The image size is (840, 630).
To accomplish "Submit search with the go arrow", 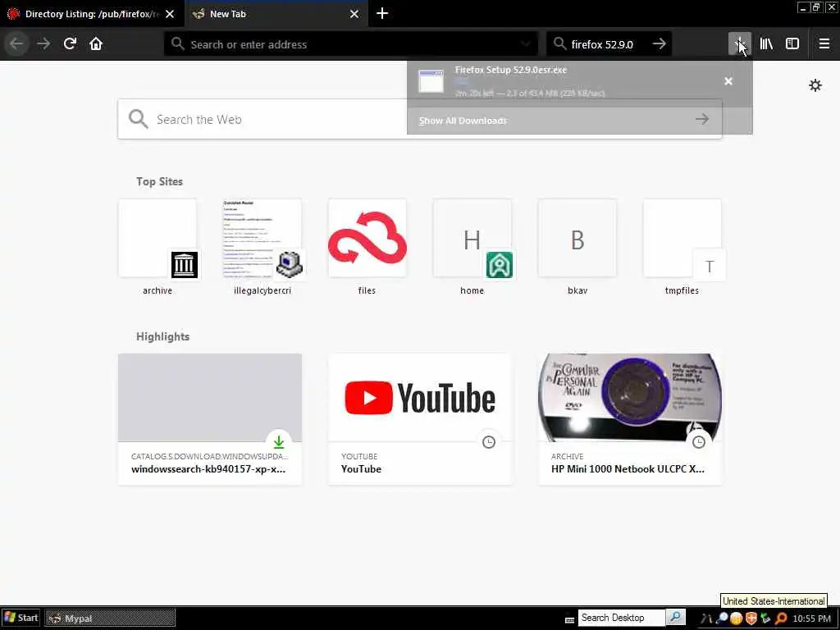I will (660, 44).
